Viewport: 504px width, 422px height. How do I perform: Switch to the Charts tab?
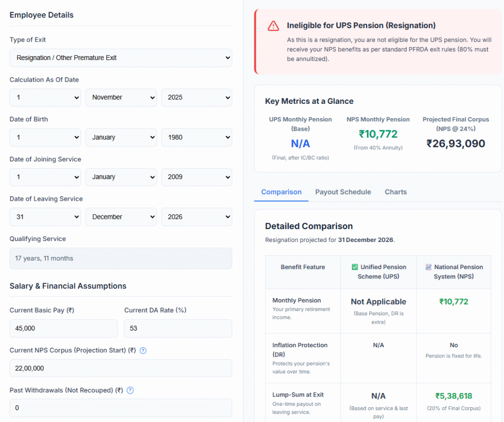(395, 192)
